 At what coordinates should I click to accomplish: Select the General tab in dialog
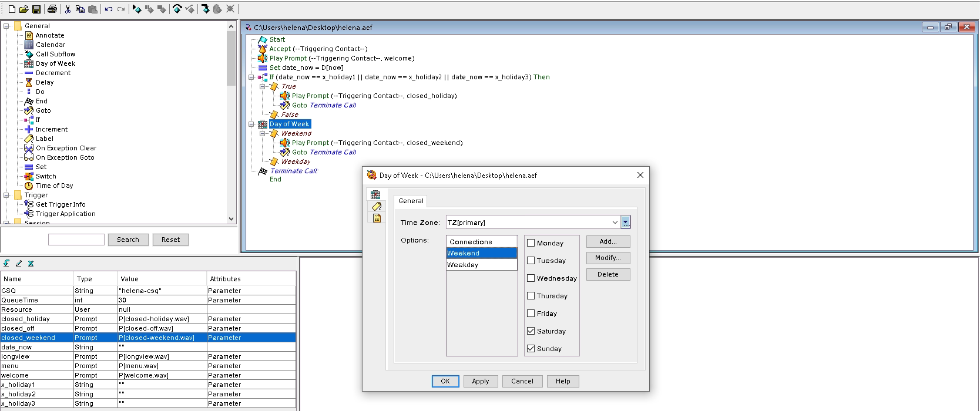[x=411, y=201]
